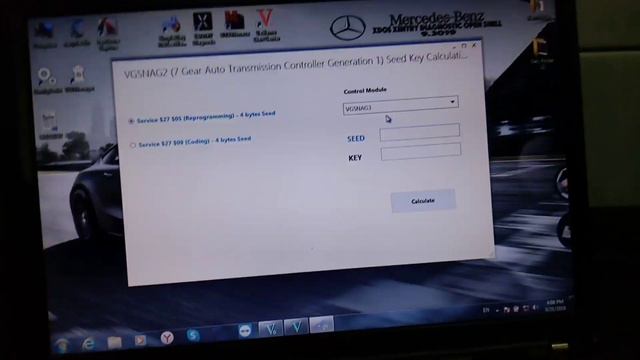Click the Windows Start button
This screenshot has width=640, height=360.
[62, 345]
